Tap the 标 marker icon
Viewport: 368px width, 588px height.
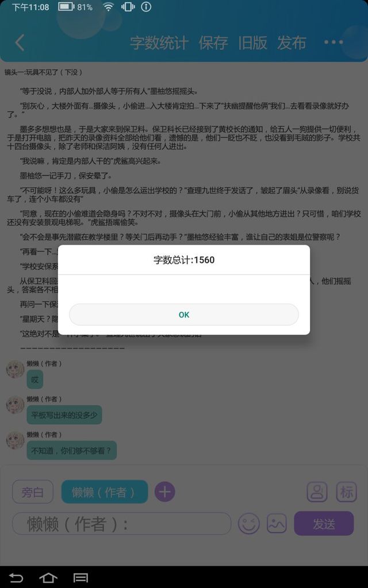tap(346, 492)
